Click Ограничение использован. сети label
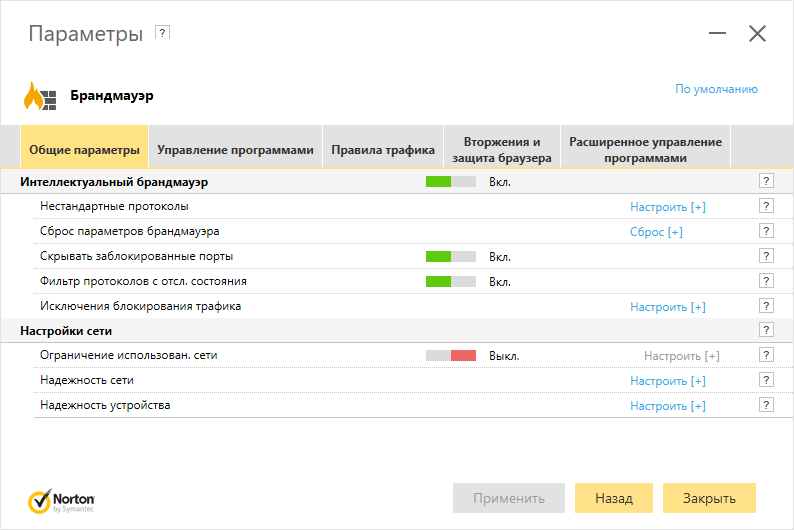The image size is (794, 530). pyautogui.click(x=129, y=355)
